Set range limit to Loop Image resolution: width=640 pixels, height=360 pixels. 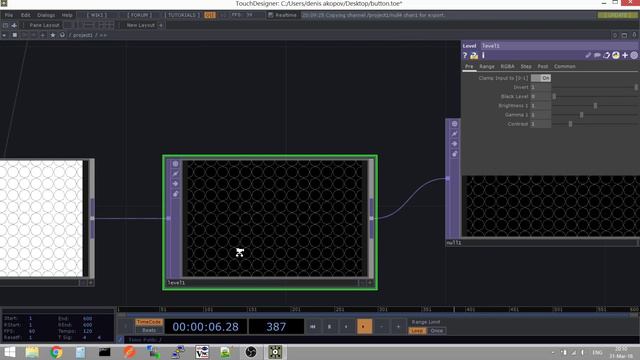(x=417, y=331)
